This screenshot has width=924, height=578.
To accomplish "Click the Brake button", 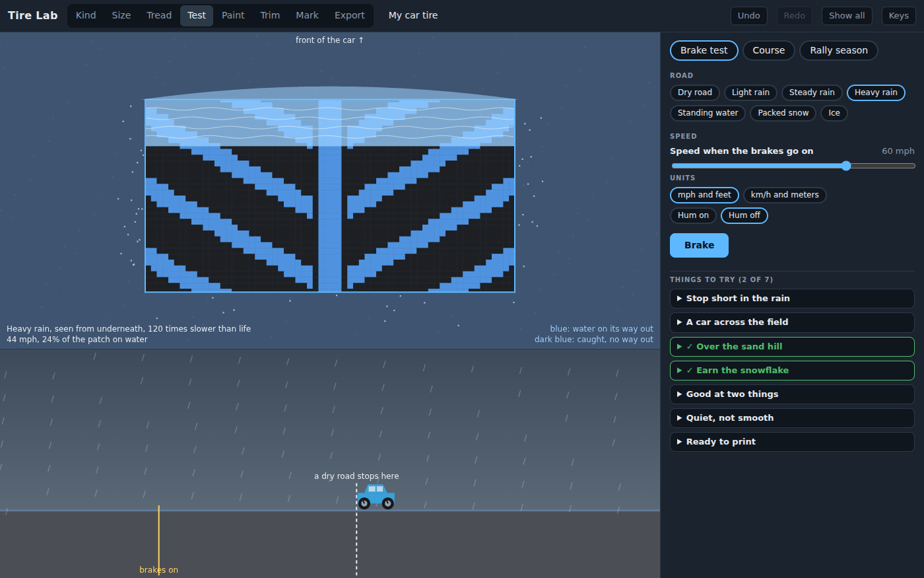I will coord(699,245).
